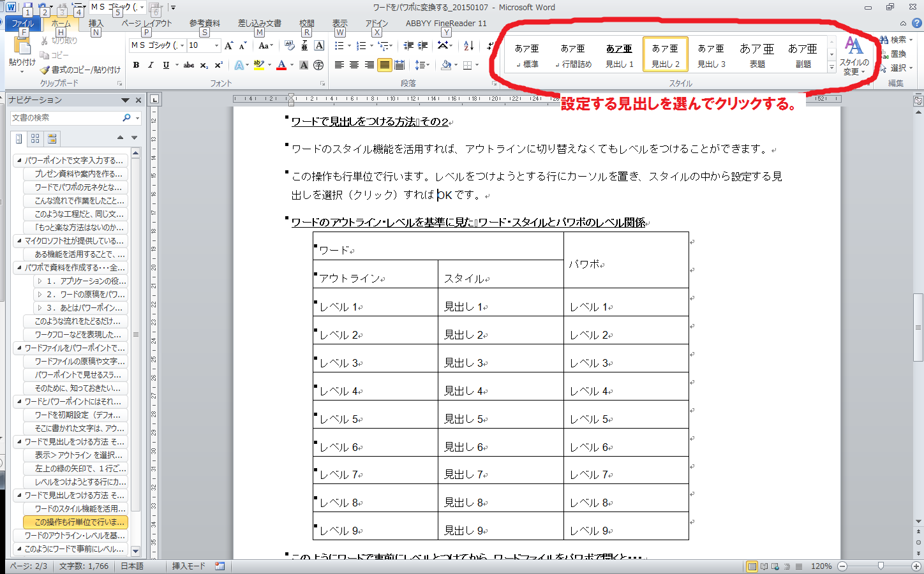This screenshot has height=574, width=924.
Task: Apply character shading icon
Action: [x=304, y=65]
